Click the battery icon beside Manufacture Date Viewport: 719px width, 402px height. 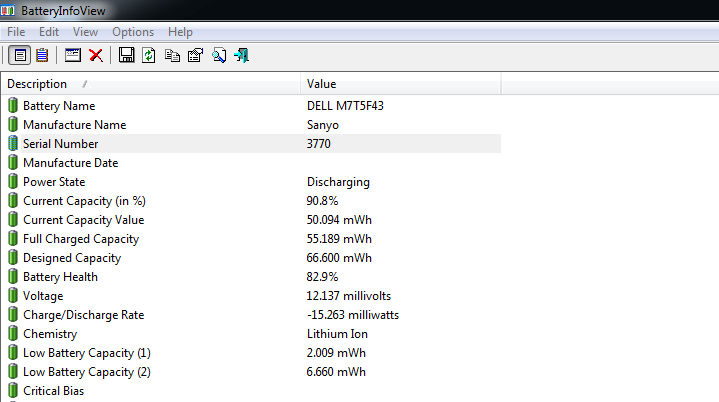(x=13, y=163)
